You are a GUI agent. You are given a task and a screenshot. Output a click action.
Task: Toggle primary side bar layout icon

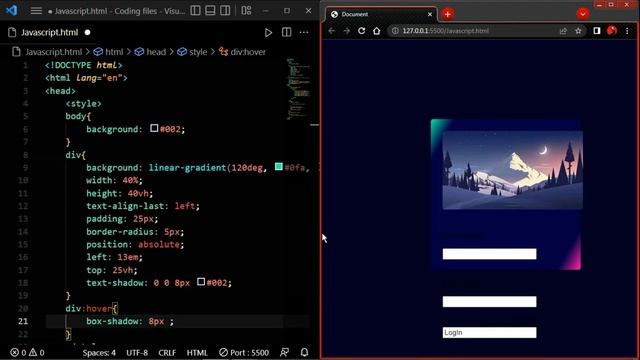(x=196, y=11)
